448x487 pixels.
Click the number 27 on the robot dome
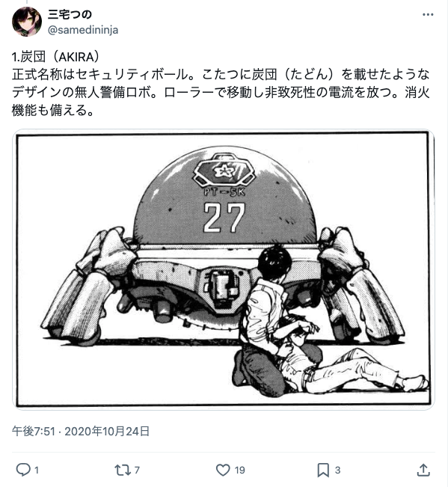(x=224, y=218)
